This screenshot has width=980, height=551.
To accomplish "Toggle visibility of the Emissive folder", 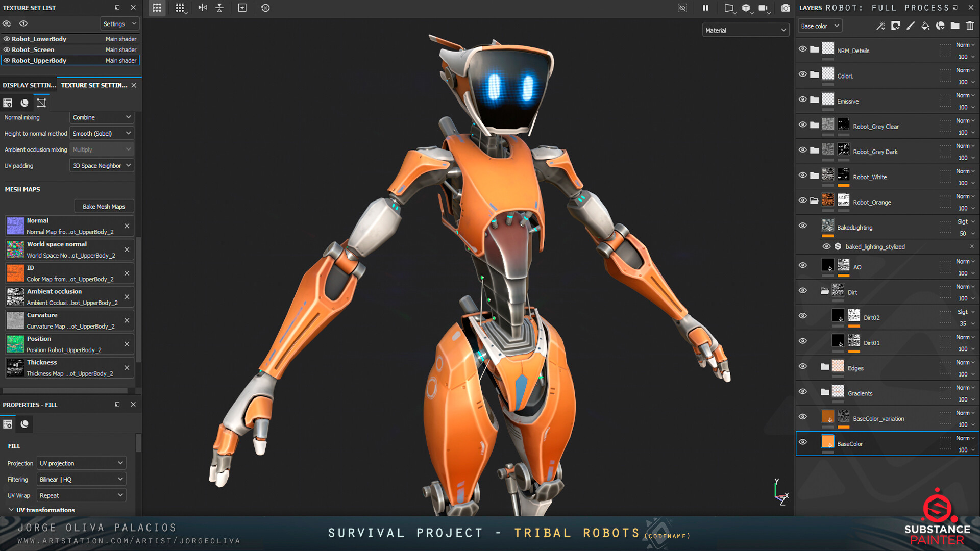I will [803, 99].
